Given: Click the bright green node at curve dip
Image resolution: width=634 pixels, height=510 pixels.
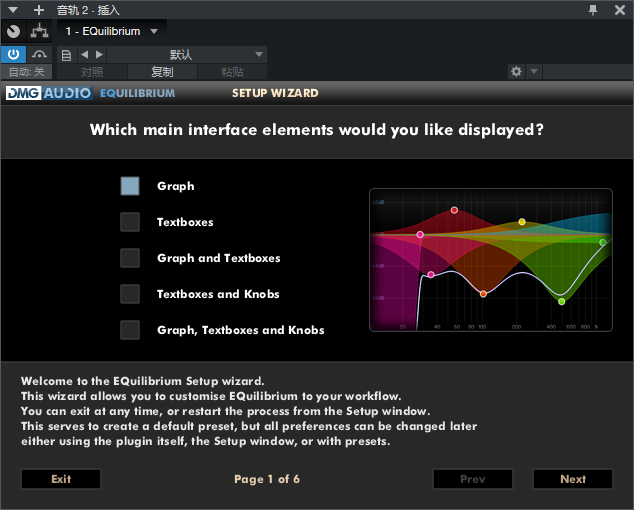Looking at the screenshot, I should pos(561,301).
